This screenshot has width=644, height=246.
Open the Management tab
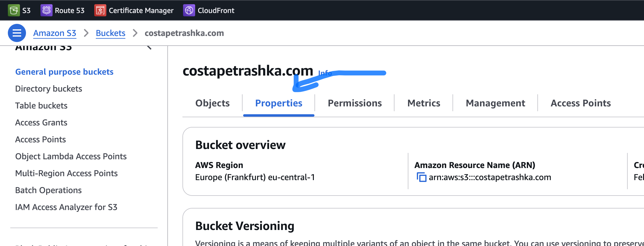(x=495, y=103)
